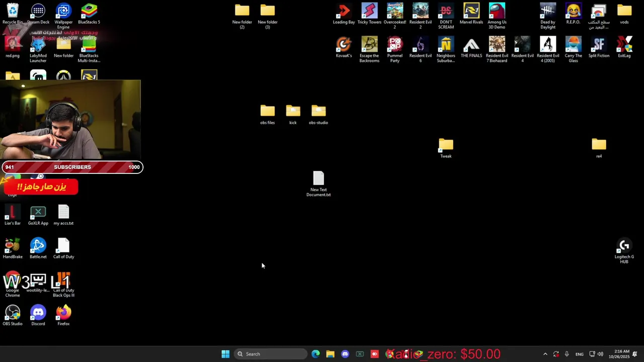Open the volume tray control
Viewport: 644px width, 362px height.
click(x=600, y=354)
